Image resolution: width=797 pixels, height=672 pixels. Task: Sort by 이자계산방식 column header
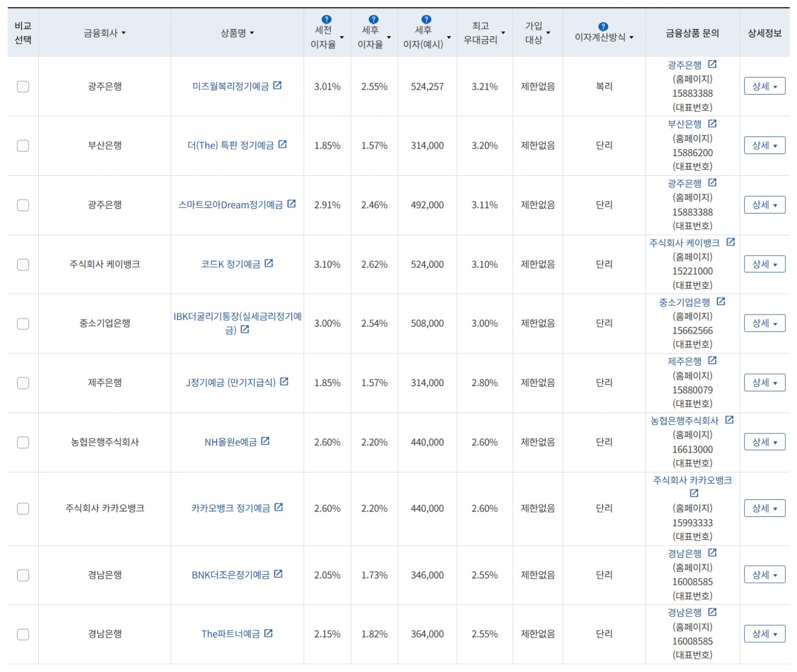point(604,37)
